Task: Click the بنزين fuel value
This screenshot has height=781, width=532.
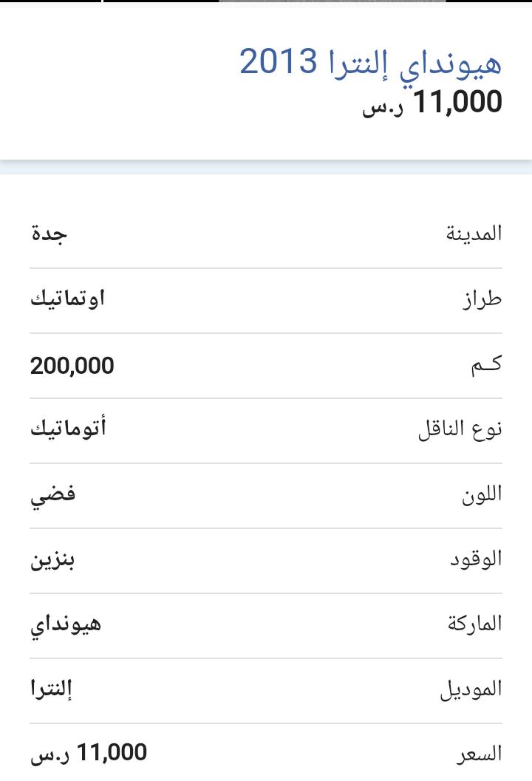Action: click(52, 560)
